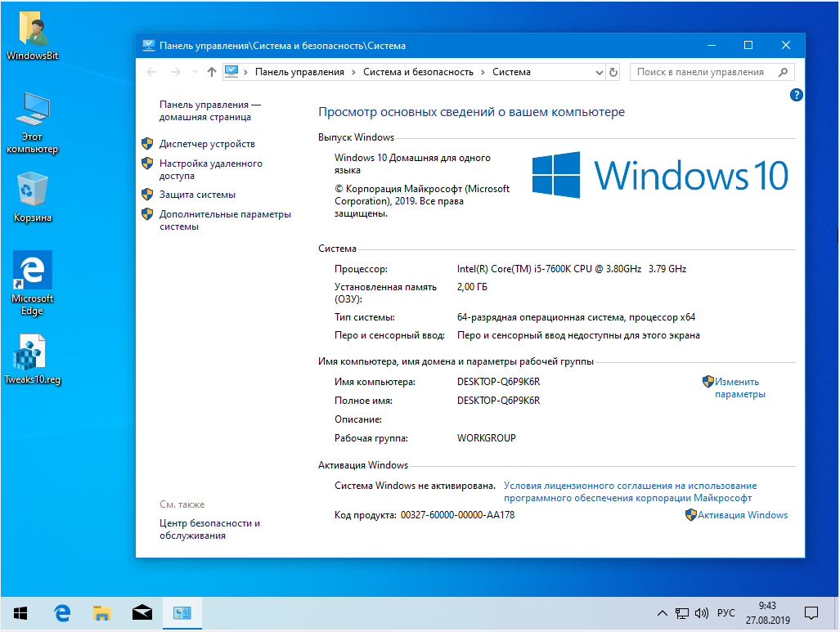This screenshot has height=632, width=840.
Task: Open Защита системы link
Action: pos(197,195)
